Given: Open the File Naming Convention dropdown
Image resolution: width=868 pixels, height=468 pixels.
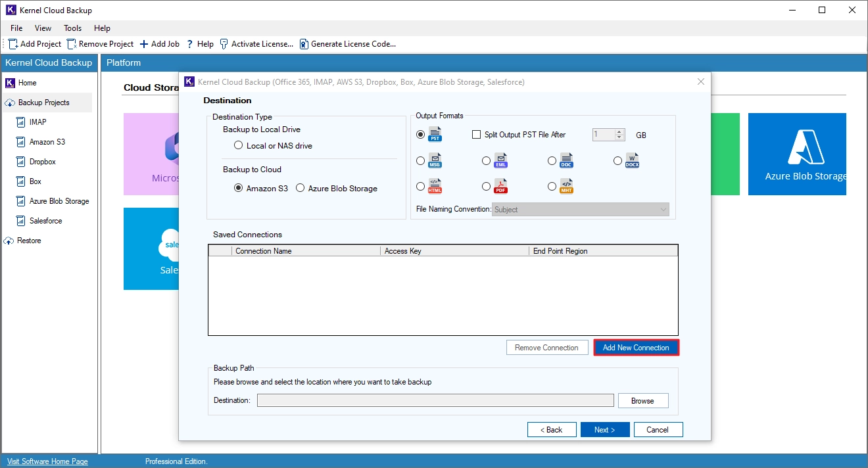Looking at the screenshot, I should click(x=581, y=210).
